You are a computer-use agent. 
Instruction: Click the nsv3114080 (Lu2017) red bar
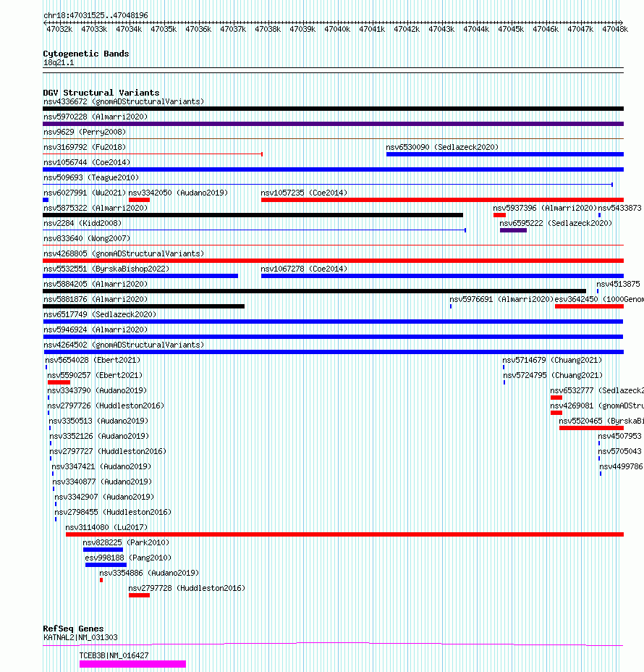coord(344,534)
